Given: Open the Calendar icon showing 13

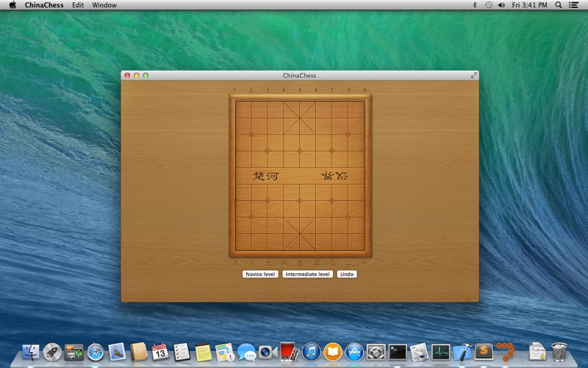Looking at the screenshot, I should click(x=160, y=353).
